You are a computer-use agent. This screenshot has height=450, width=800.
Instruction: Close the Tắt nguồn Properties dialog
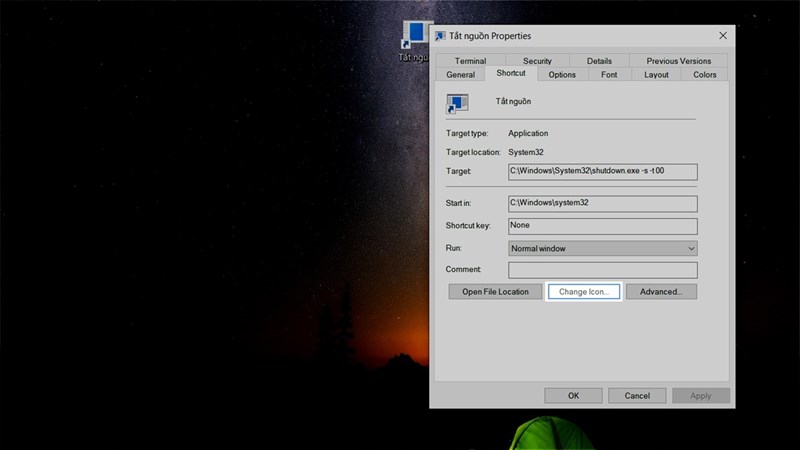click(722, 35)
